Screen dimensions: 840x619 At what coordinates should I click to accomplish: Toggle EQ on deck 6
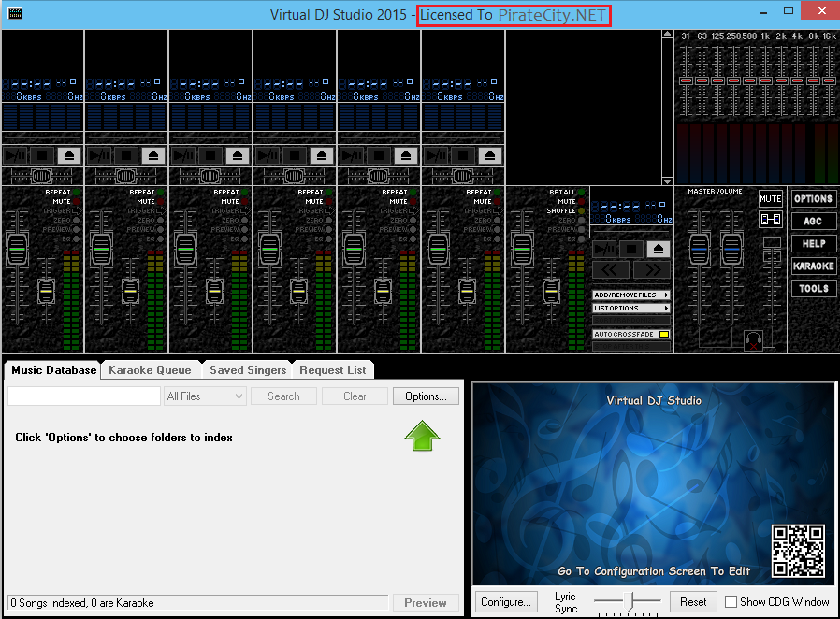click(x=497, y=238)
